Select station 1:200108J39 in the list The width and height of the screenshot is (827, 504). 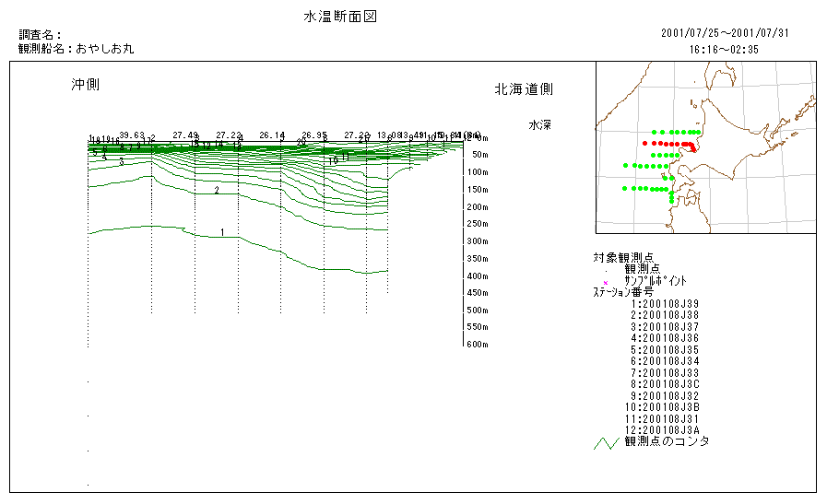point(665,303)
